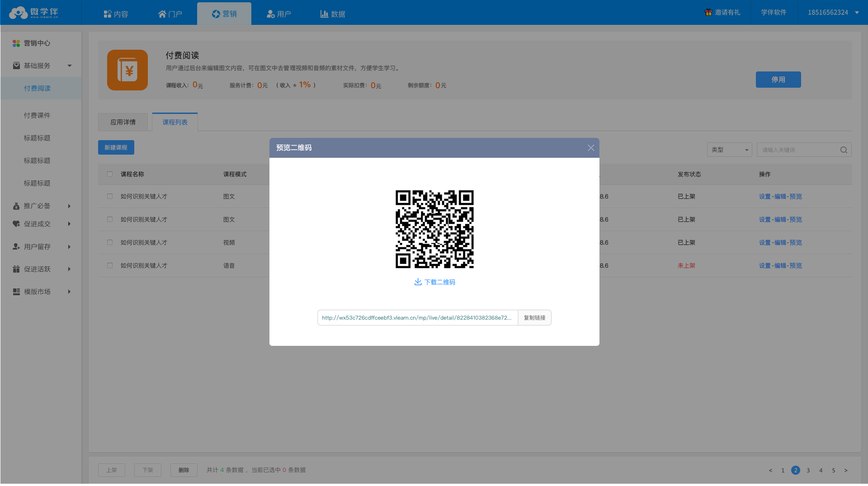
Task: Click the 营销中心 colored dots icon
Action: (x=16, y=43)
